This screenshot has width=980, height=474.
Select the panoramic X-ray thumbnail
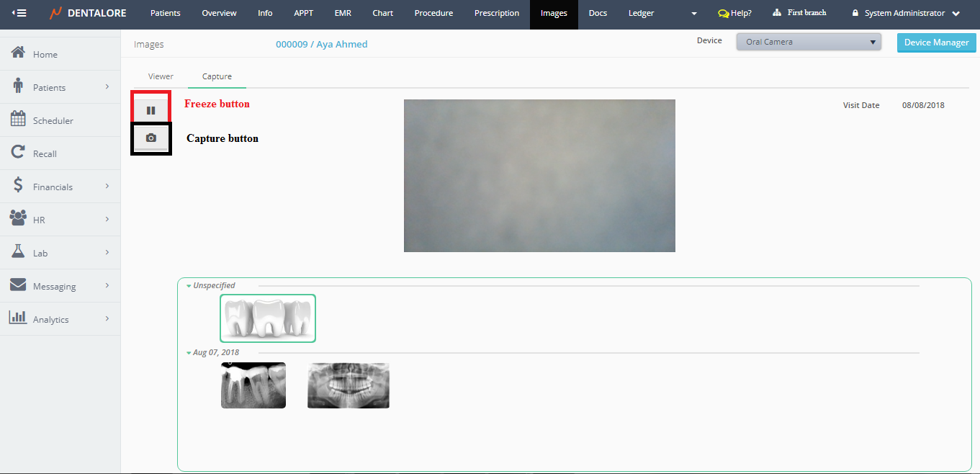pyautogui.click(x=348, y=385)
